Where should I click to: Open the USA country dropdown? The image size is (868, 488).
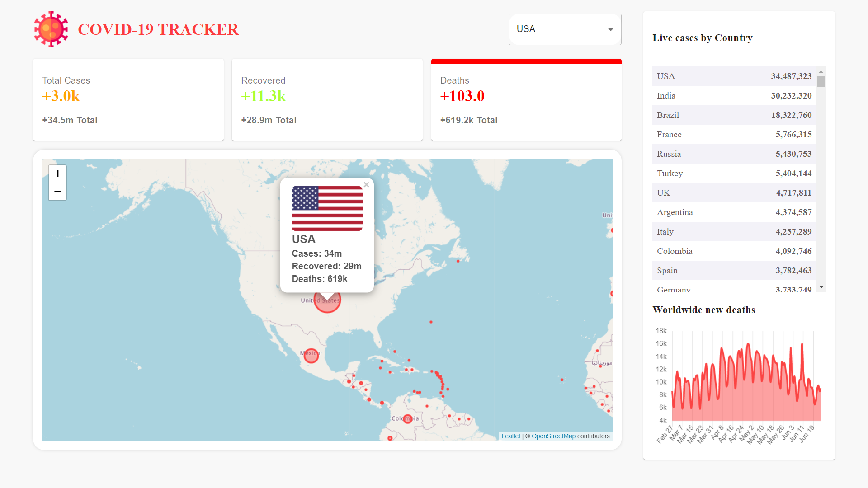[565, 29]
